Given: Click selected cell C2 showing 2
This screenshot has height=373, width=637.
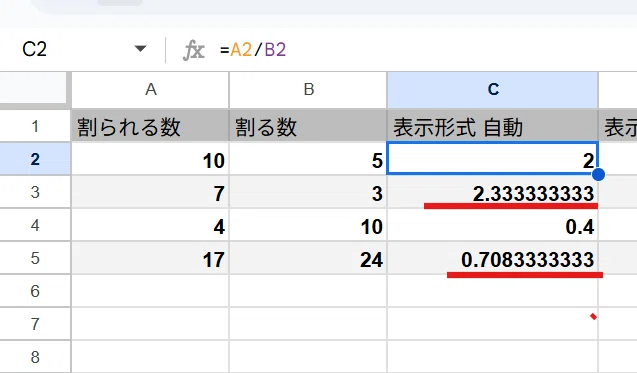Looking at the screenshot, I should click(493, 158).
